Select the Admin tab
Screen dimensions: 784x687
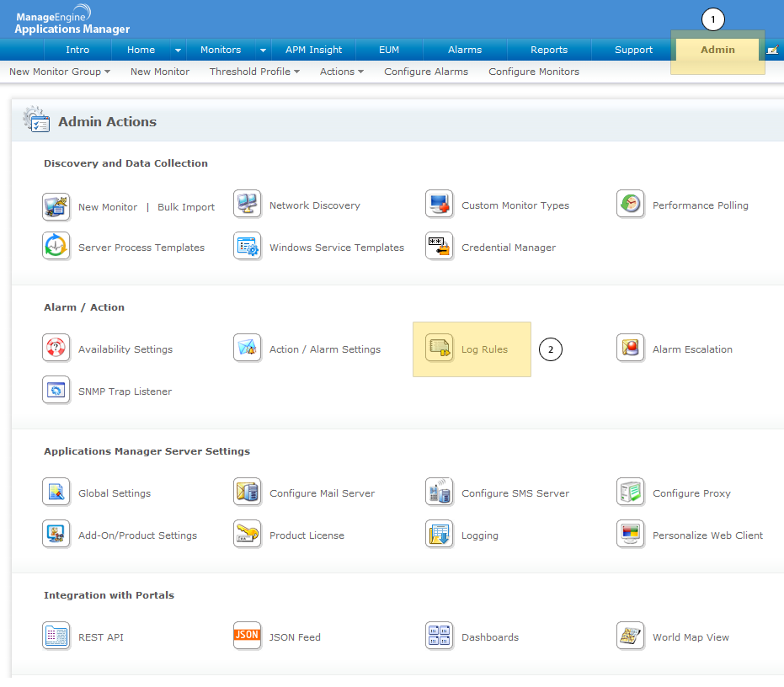coord(717,50)
